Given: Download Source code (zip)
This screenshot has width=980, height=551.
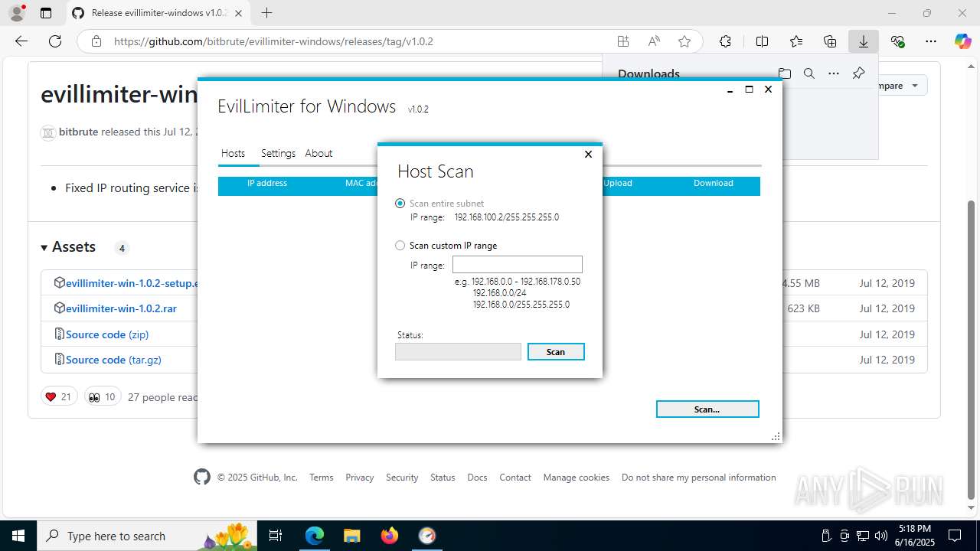Looking at the screenshot, I should tap(107, 334).
